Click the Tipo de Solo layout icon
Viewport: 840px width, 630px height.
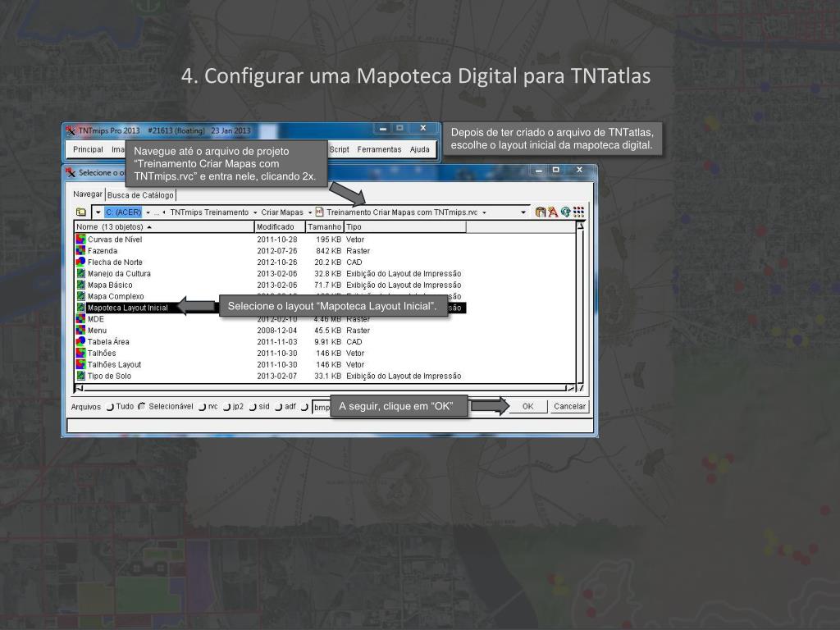81,376
